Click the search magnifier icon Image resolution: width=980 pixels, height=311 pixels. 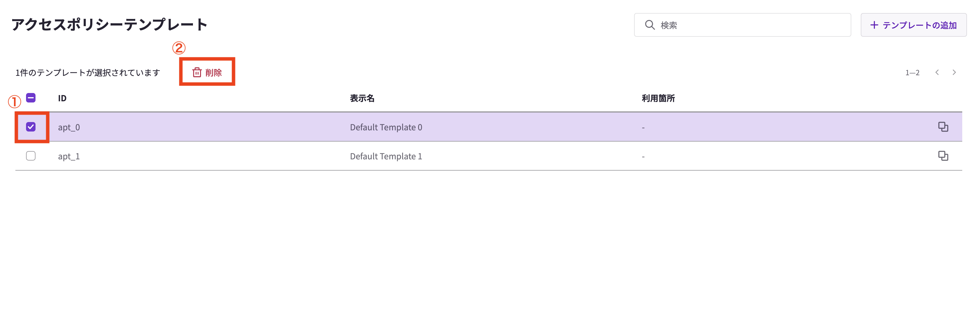[650, 25]
